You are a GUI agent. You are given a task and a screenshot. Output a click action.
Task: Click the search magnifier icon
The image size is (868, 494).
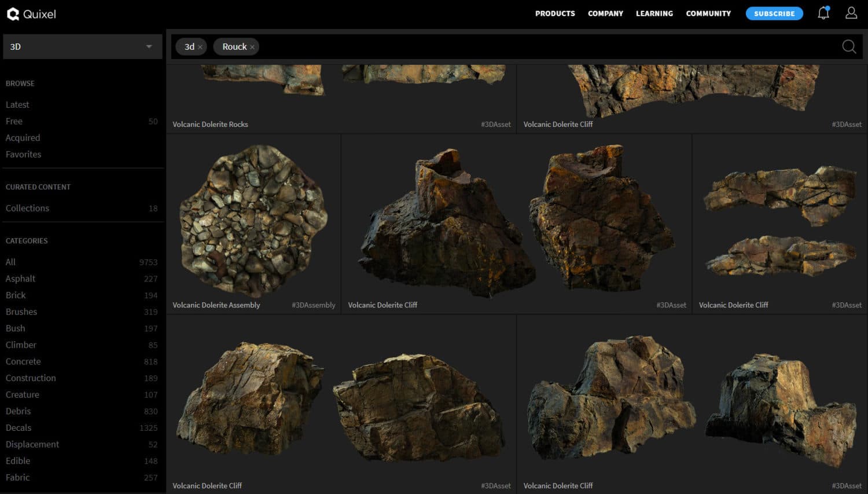tap(848, 47)
